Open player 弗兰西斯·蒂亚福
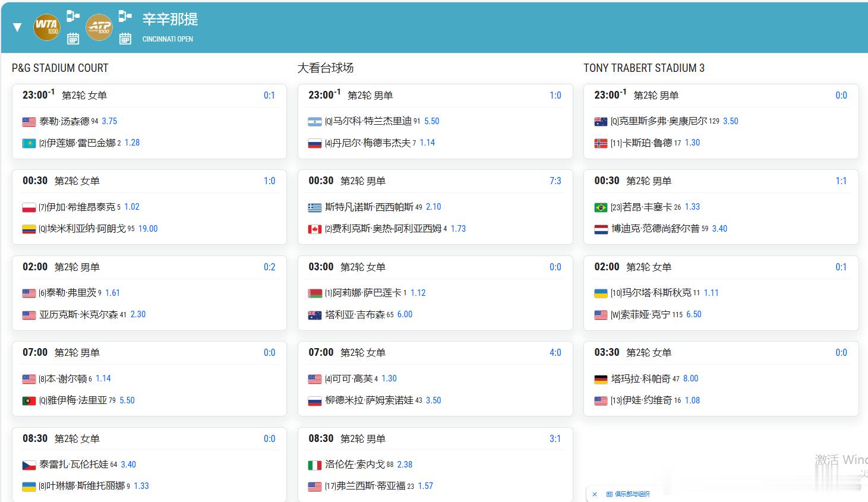Viewport: 868px width, 502px height. pyautogui.click(x=371, y=486)
